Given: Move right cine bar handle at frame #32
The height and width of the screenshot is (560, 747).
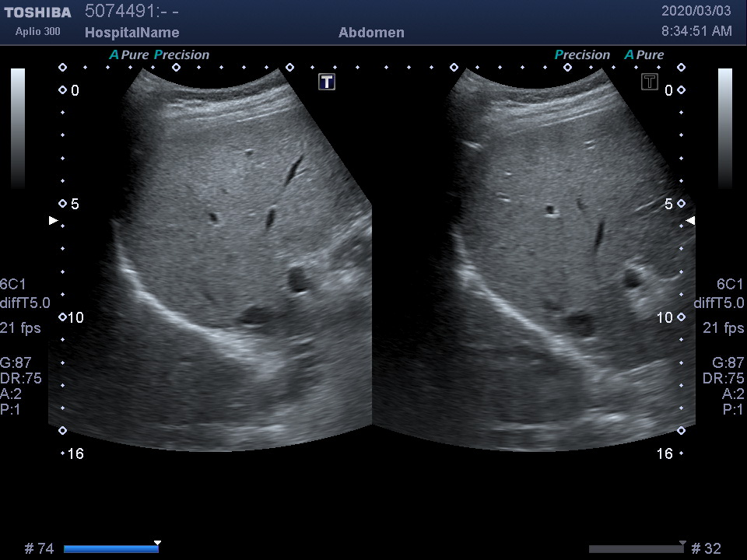Looking at the screenshot, I should (x=682, y=543).
